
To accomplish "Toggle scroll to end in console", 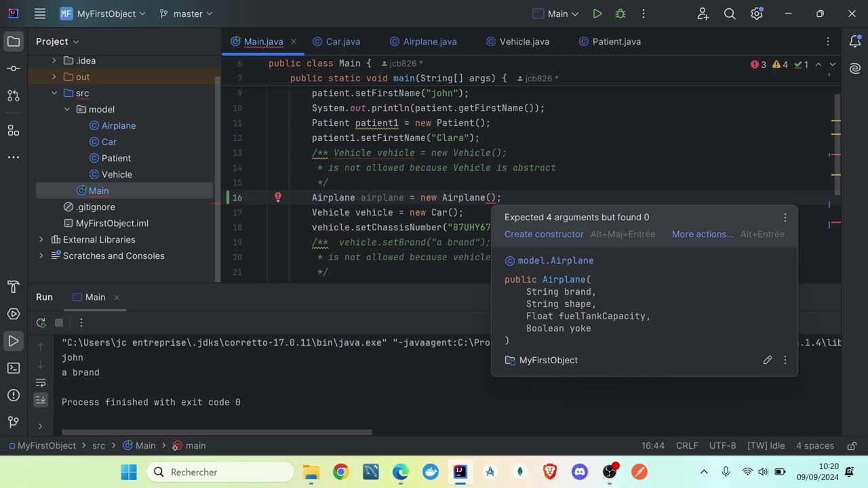I will pyautogui.click(x=41, y=400).
